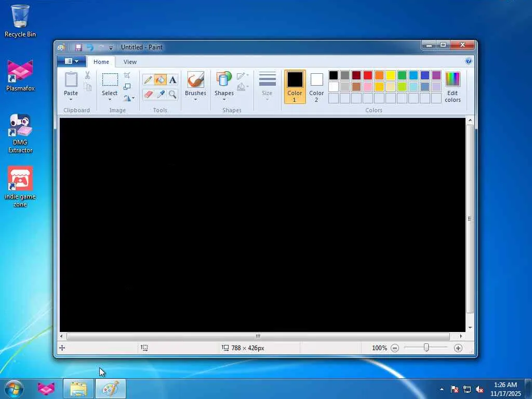The height and width of the screenshot is (399, 532).
Task: Click the Redo arrow in title bar
Action: click(x=101, y=47)
